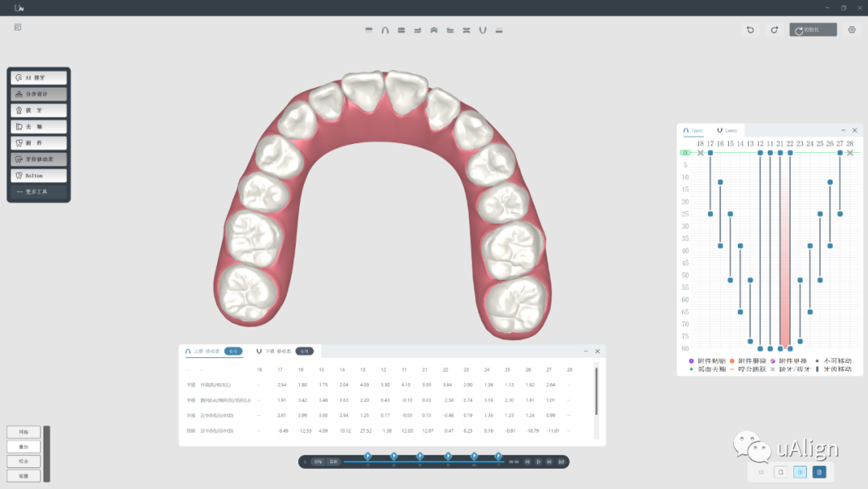This screenshot has width=868, height=489.
Task: Click the 目标 button in playback bar
Action: [334, 462]
